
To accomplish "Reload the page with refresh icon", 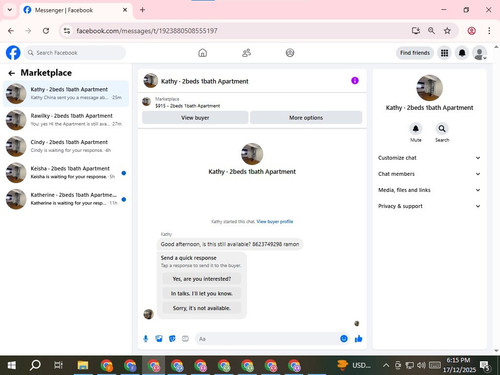I will [x=46, y=31].
